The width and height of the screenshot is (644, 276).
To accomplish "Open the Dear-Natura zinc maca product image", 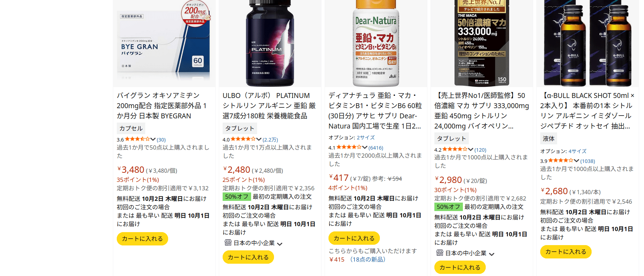I will 376,43.
